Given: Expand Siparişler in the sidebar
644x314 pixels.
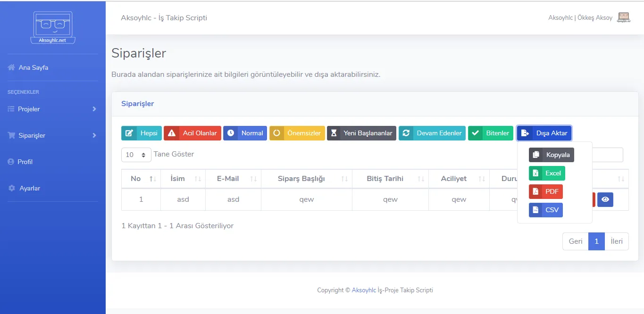Looking at the screenshot, I should click(53, 135).
